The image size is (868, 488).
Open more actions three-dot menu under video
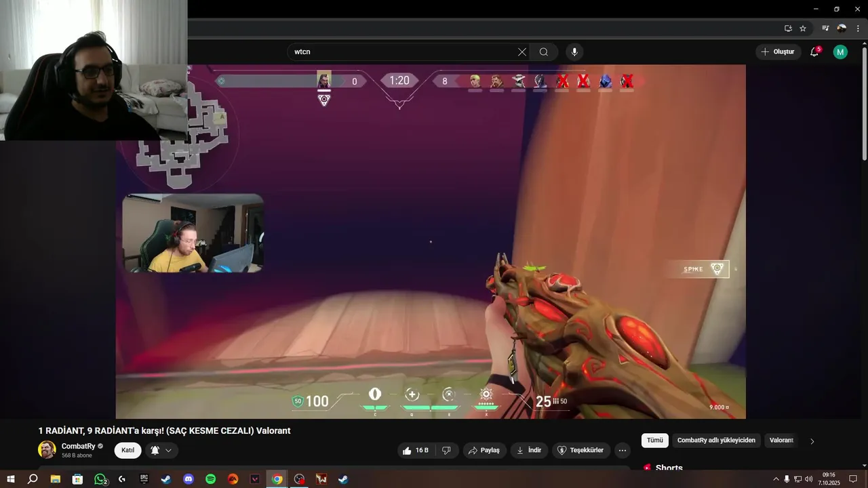623,450
